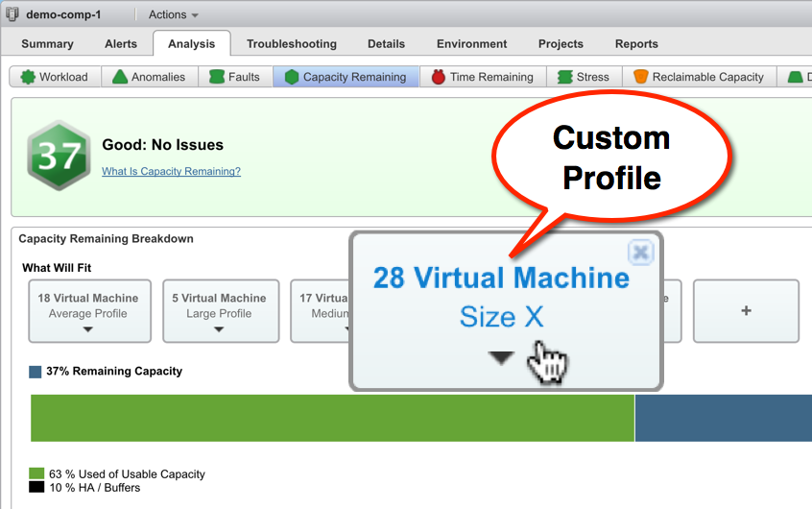Expand the Size X profile dropdown arrow
Viewport: 812px width, 509px height.
click(x=501, y=357)
